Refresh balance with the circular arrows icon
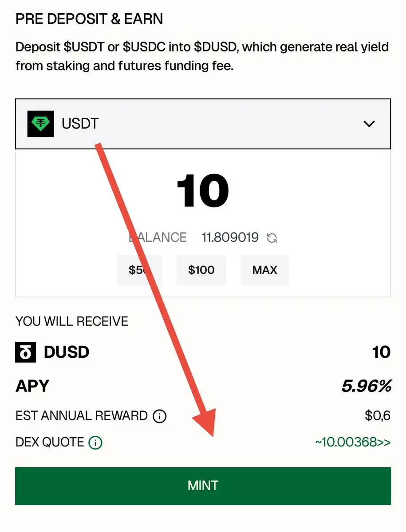This screenshot has width=406, height=532. (272, 238)
